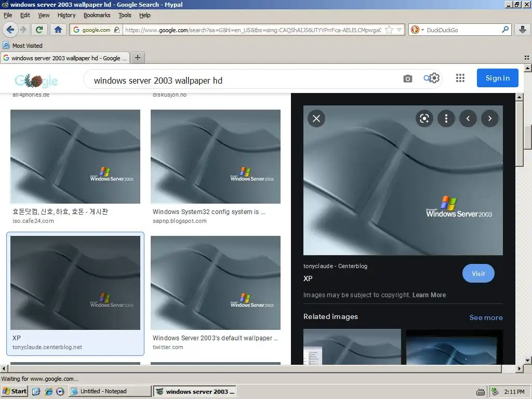This screenshot has width=532, height=399.
Task: Go forward one page
Action: pyautogui.click(x=23, y=30)
